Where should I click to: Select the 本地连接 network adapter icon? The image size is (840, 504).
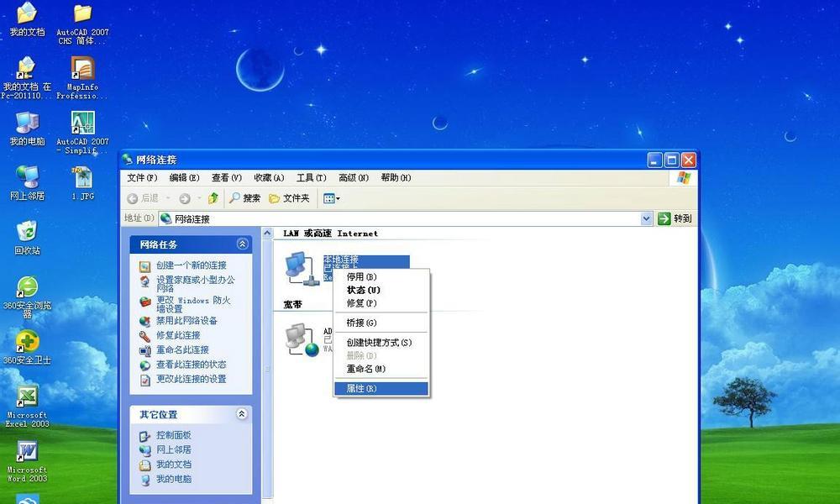tap(302, 268)
